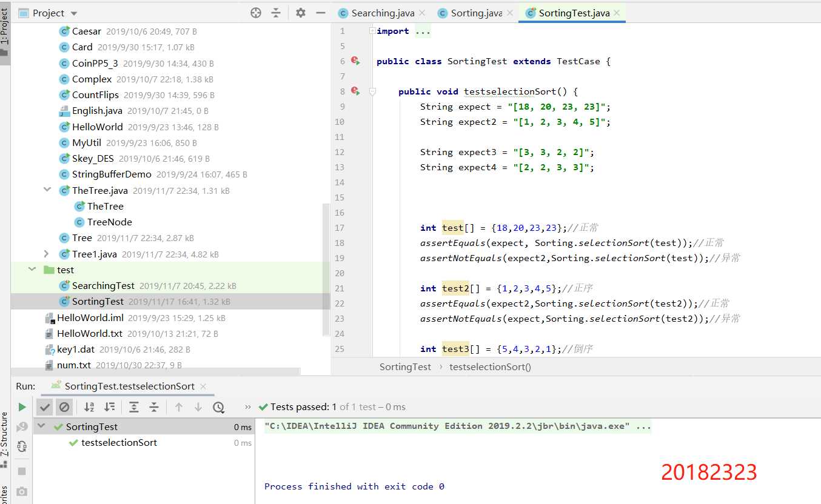Screen dimensions: 821x504
Task: Toggle Show Ignored tests button
Action: (x=64, y=407)
